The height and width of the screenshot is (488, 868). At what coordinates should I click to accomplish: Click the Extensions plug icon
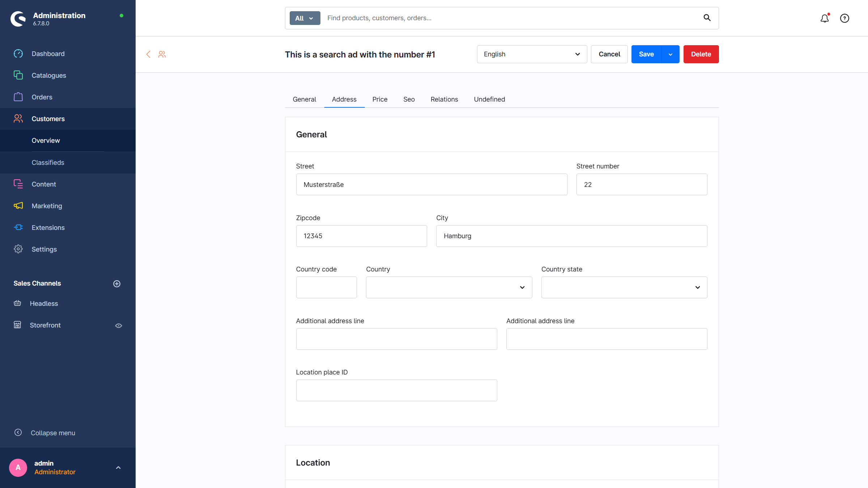pos(18,227)
